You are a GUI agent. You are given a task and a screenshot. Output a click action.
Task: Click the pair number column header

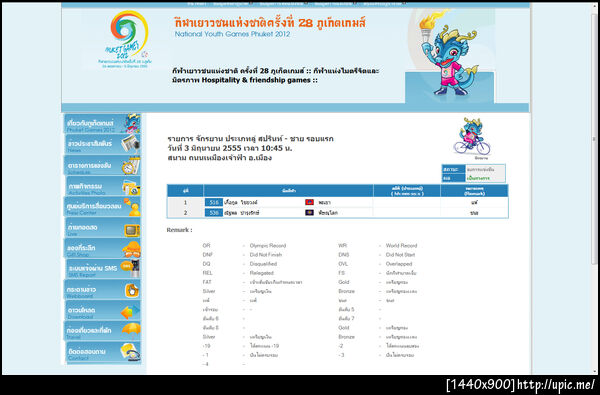(x=186, y=191)
